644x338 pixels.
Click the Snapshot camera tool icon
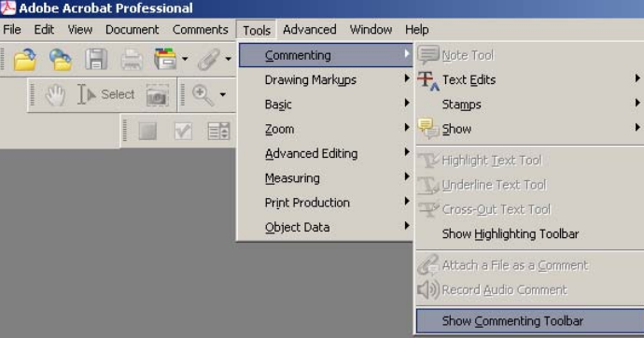(x=158, y=95)
